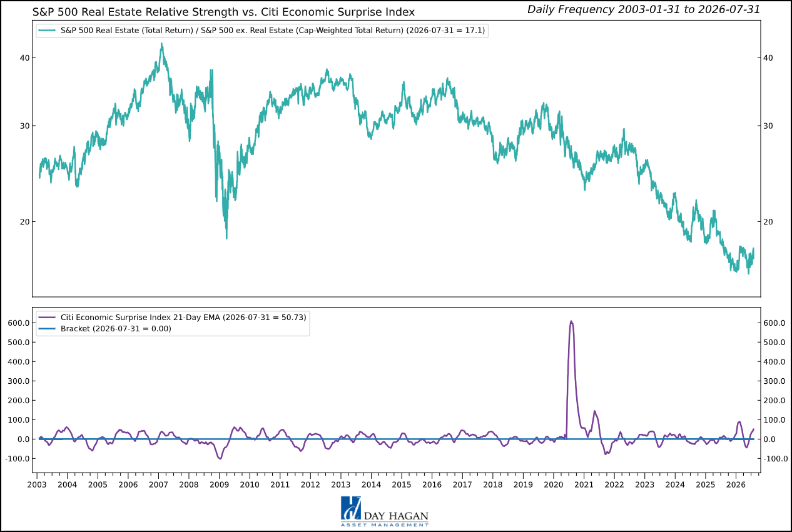This screenshot has height=532, width=792.
Task: Click the x-axis year label '2024'
Action: click(x=675, y=484)
